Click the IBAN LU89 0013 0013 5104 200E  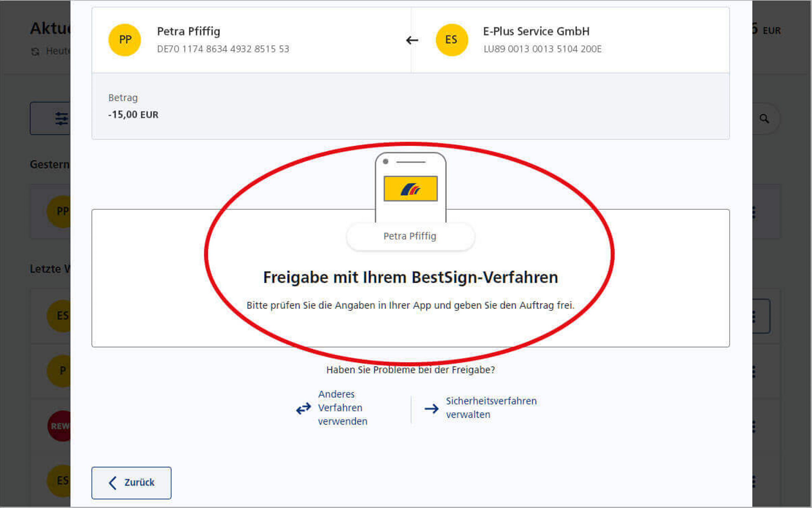(x=543, y=49)
